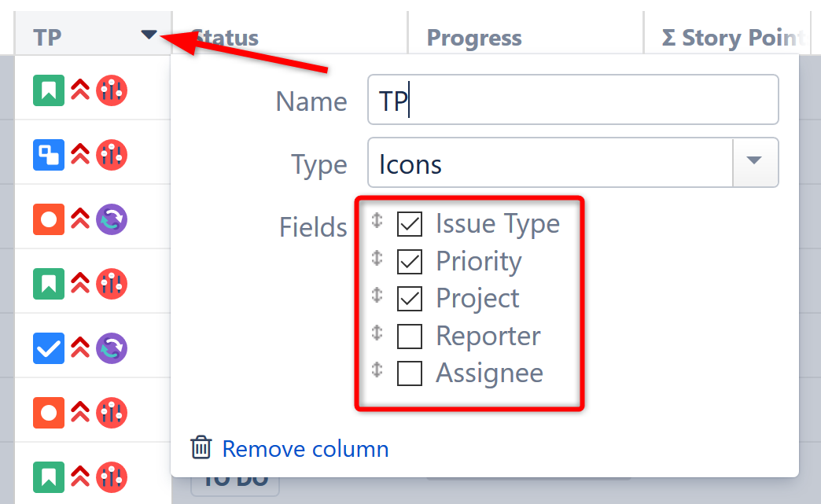Select the Progress column header

tap(473, 37)
